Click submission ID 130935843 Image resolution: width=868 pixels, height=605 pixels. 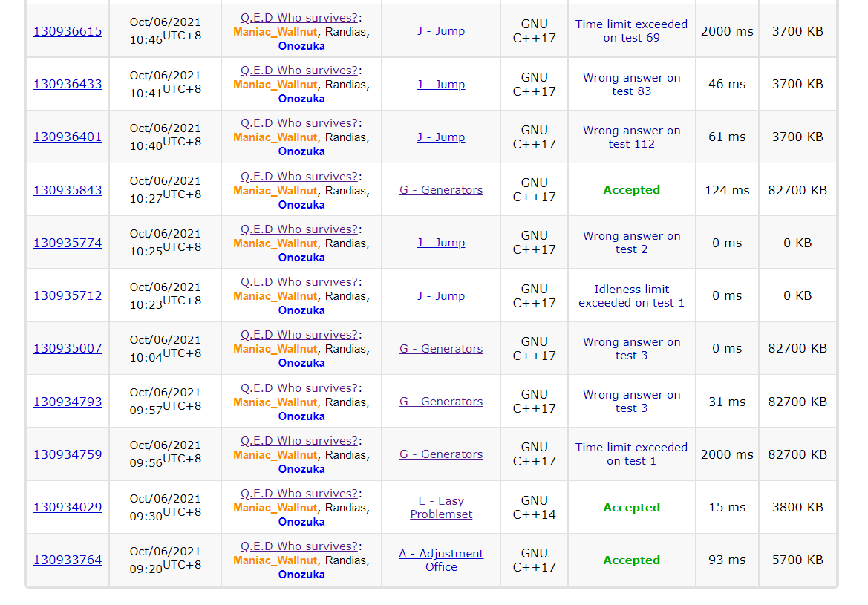68,190
